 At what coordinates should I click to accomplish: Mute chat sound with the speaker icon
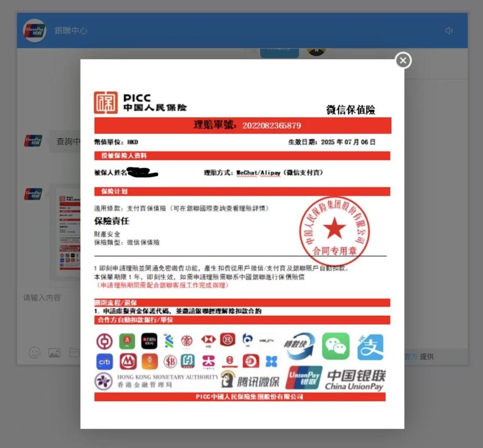click(x=449, y=31)
